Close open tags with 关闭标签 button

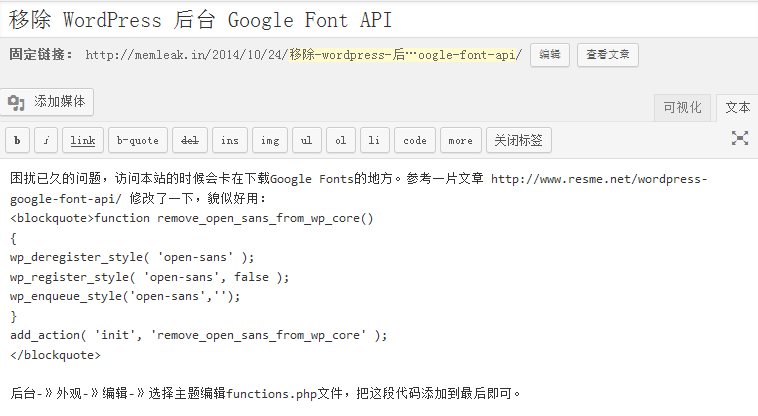click(519, 140)
